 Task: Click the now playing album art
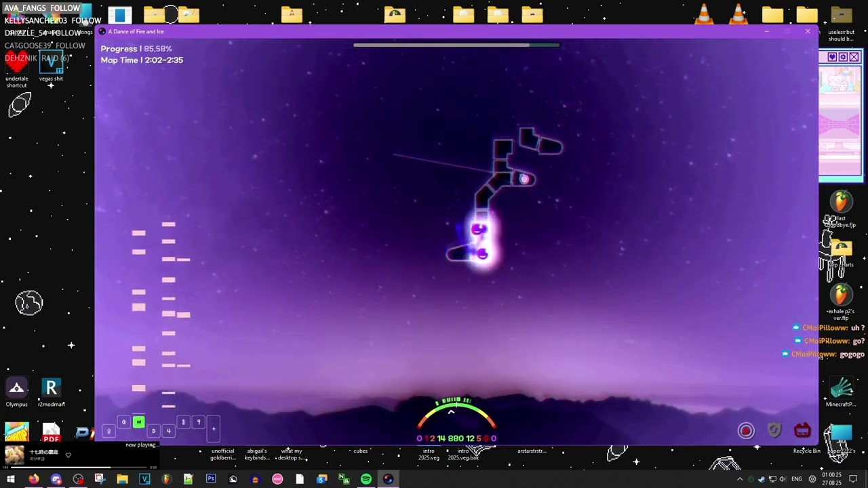pyautogui.click(x=15, y=455)
